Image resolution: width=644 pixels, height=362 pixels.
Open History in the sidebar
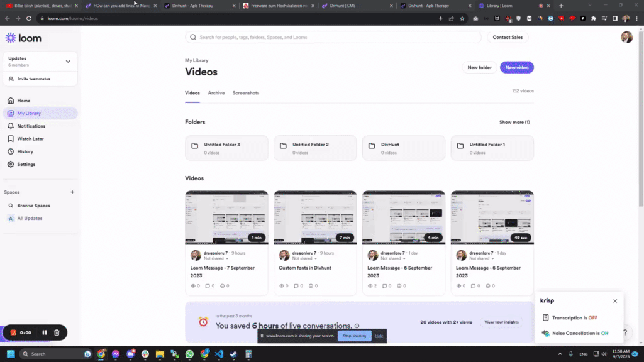tap(25, 151)
